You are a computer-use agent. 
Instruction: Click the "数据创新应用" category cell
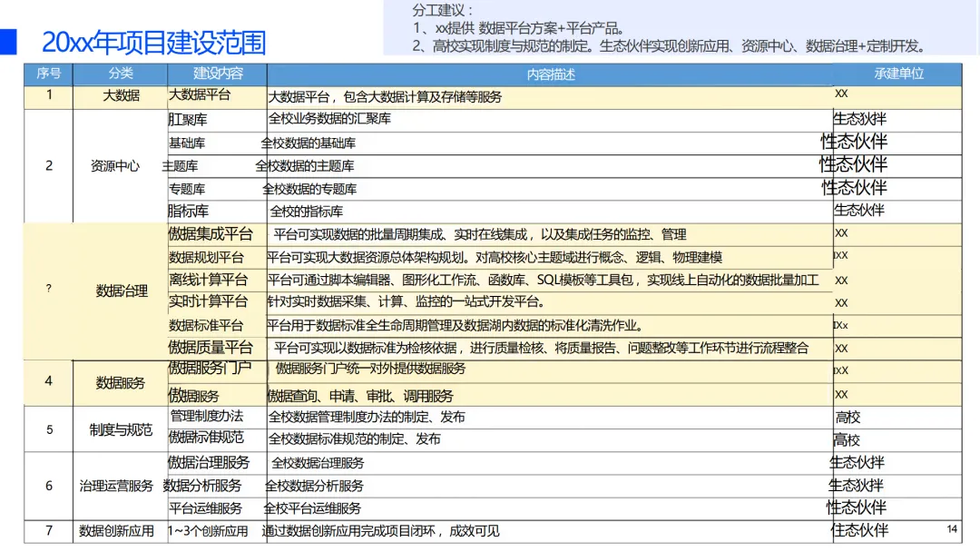[116, 531]
